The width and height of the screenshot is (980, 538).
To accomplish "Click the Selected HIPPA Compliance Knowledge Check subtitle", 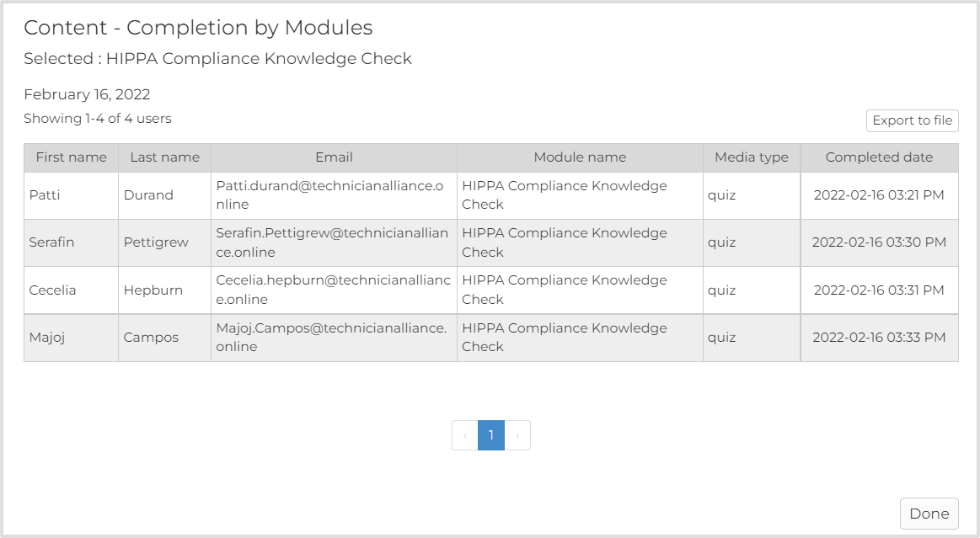I will click(x=217, y=59).
